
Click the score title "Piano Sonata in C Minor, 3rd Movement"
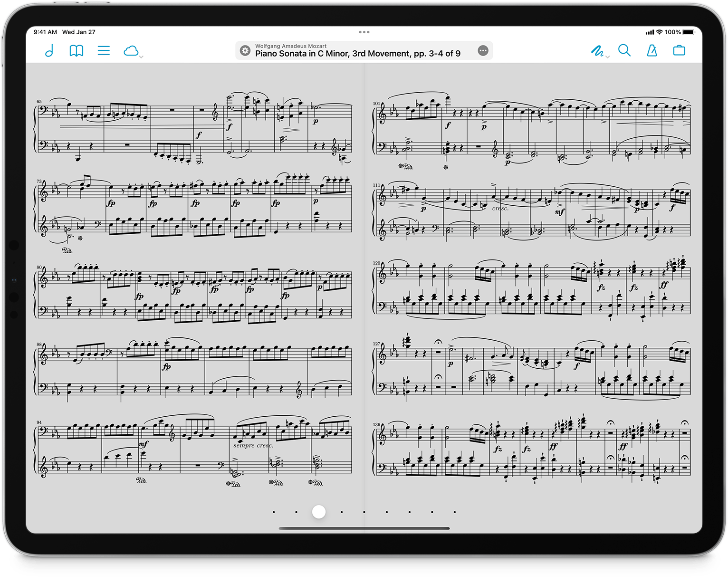pyautogui.click(x=333, y=54)
